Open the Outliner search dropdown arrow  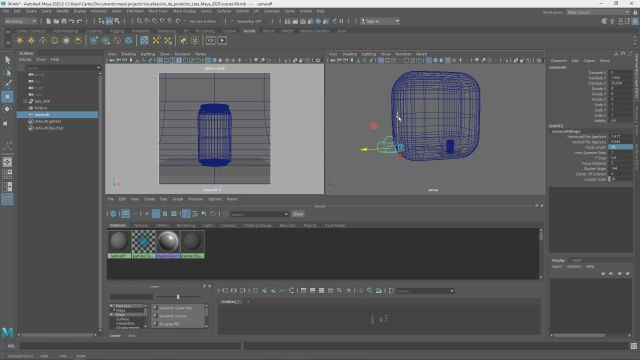pos(98,68)
